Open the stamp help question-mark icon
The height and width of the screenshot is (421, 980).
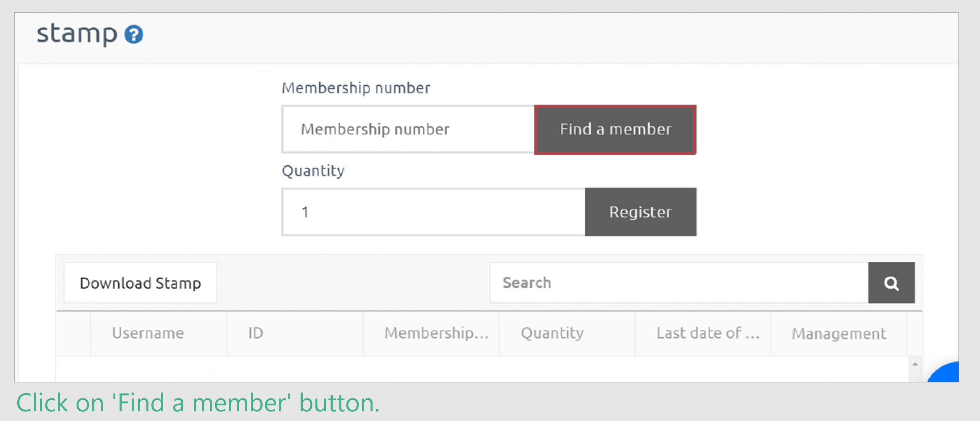tap(134, 35)
